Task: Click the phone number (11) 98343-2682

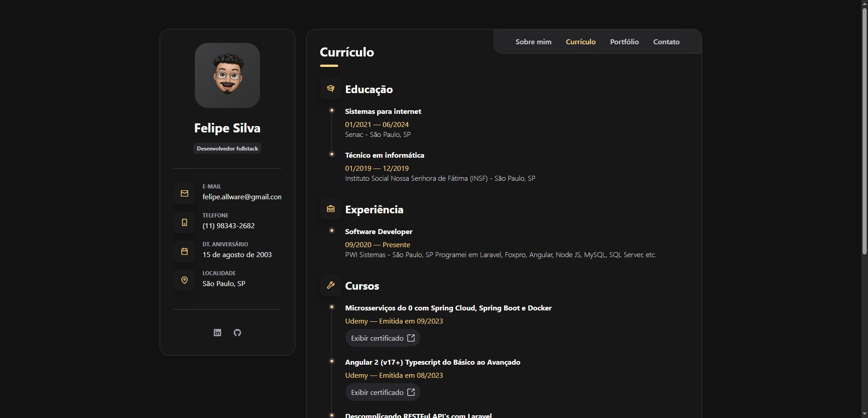Action: 229,226
